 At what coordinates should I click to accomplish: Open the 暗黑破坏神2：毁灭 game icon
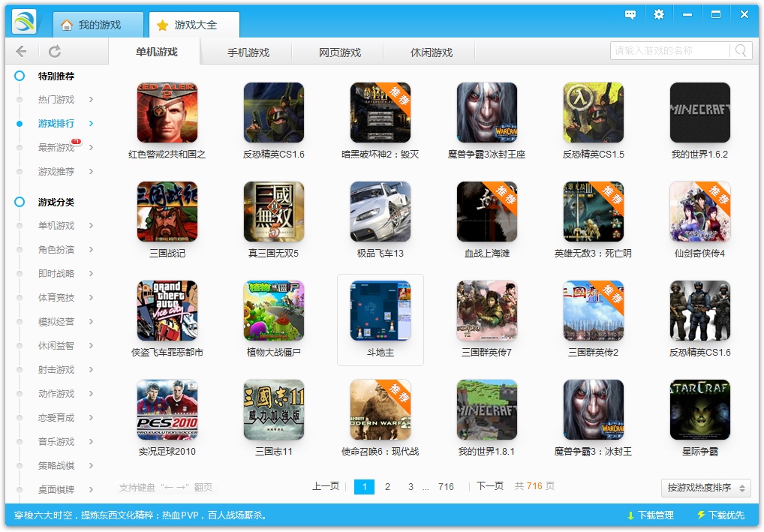(380, 113)
